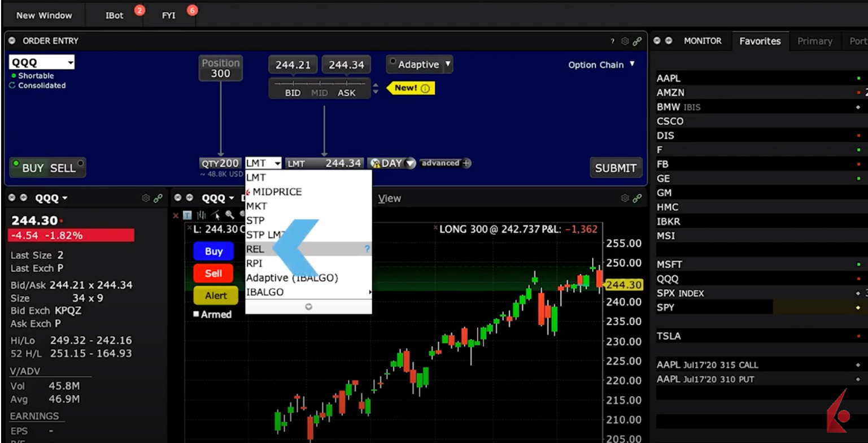Set price slider to MID
Image resolution: width=868 pixels, height=443 pixels.
[319, 93]
